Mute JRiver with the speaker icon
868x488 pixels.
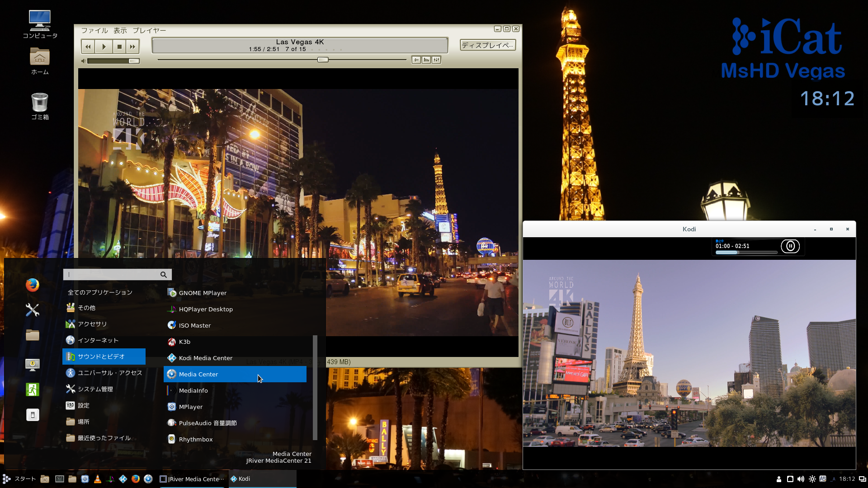pyautogui.click(x=84, y=61)
